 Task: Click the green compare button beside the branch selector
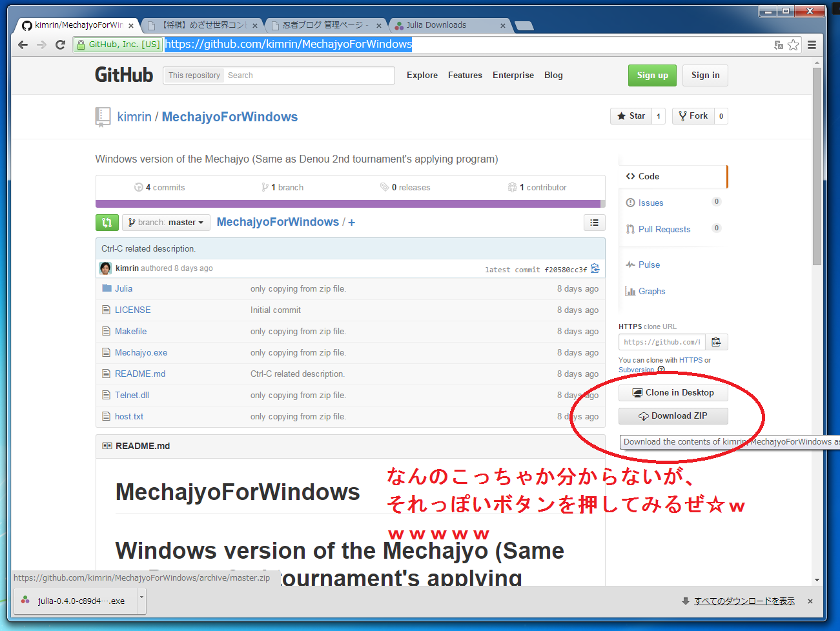pos(107,223)
